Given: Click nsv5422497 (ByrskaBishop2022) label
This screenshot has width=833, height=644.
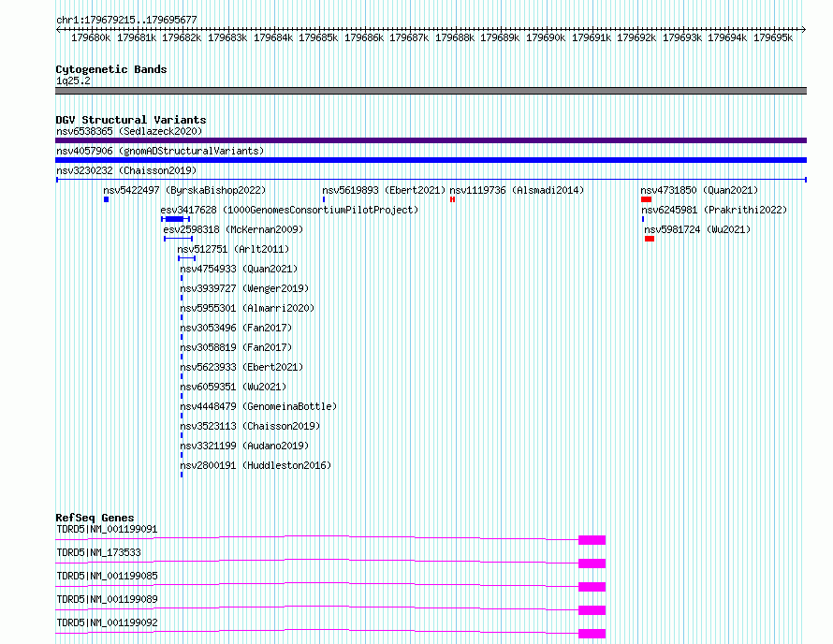Looking at the screenshot, I should point(184,190).
